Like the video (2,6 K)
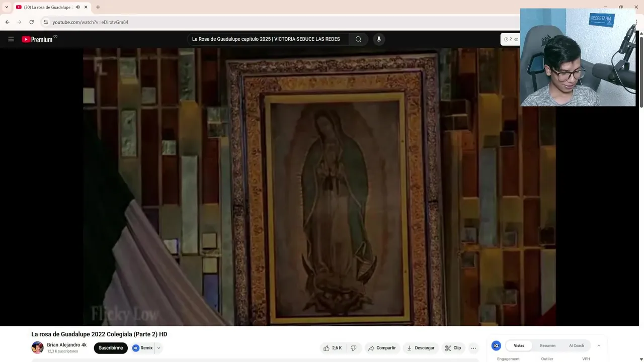This screenshot has width=644, height=362. point(333,348)
